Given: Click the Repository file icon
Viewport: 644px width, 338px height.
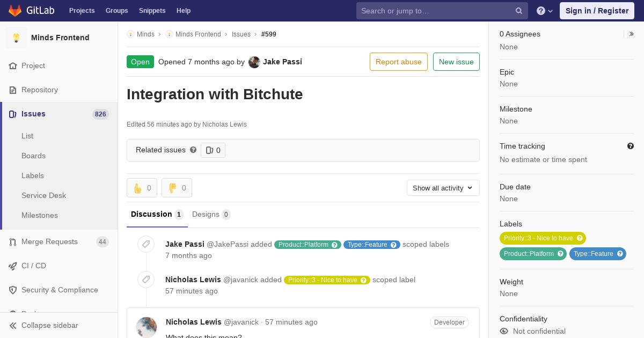Looking at the screenshot, I should click(x=13, y=90).
